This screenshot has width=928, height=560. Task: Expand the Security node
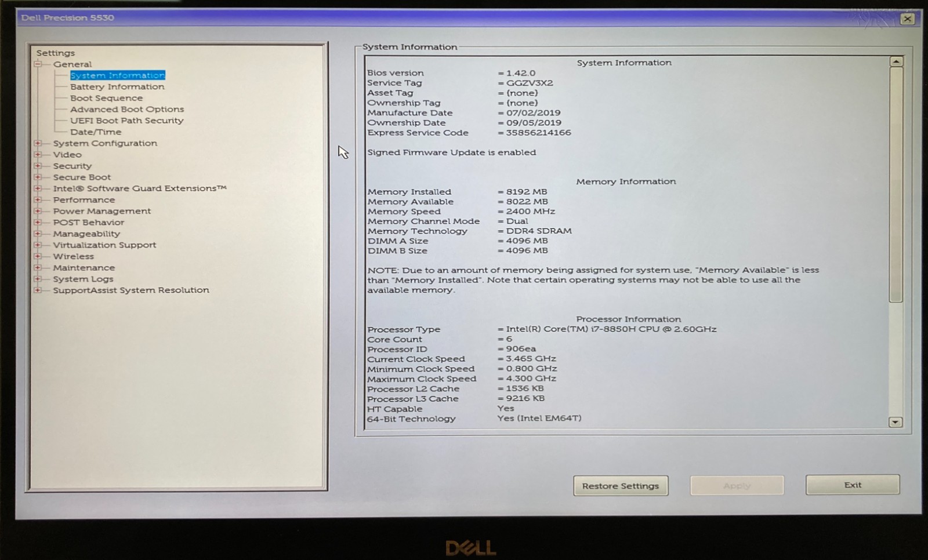pos(38,166)
